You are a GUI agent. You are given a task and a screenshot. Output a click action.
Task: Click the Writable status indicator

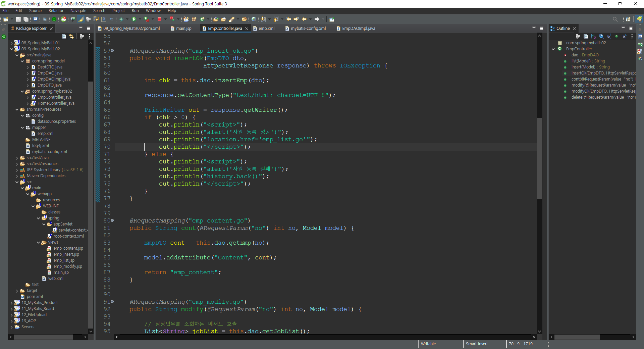point(428,344)
